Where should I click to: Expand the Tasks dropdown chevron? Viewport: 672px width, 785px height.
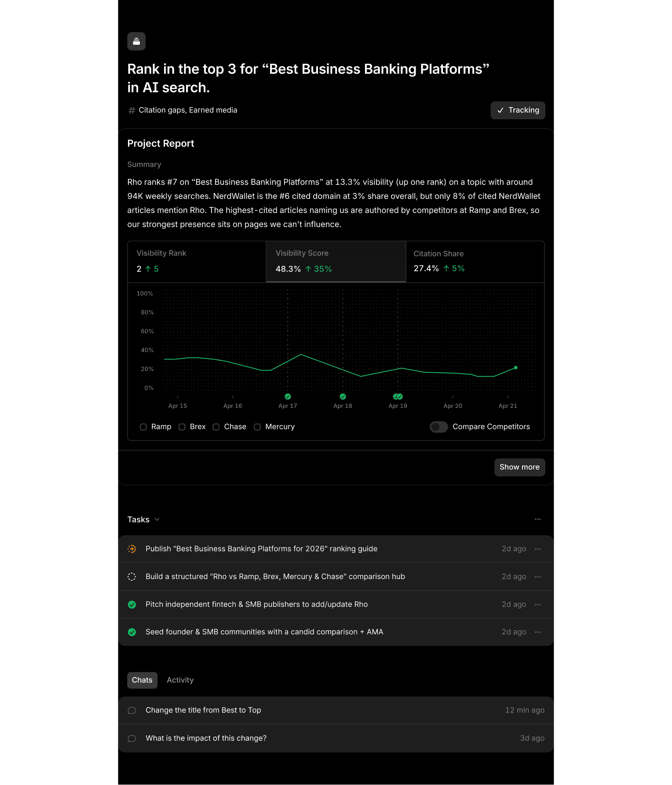(x=157, y=520)
